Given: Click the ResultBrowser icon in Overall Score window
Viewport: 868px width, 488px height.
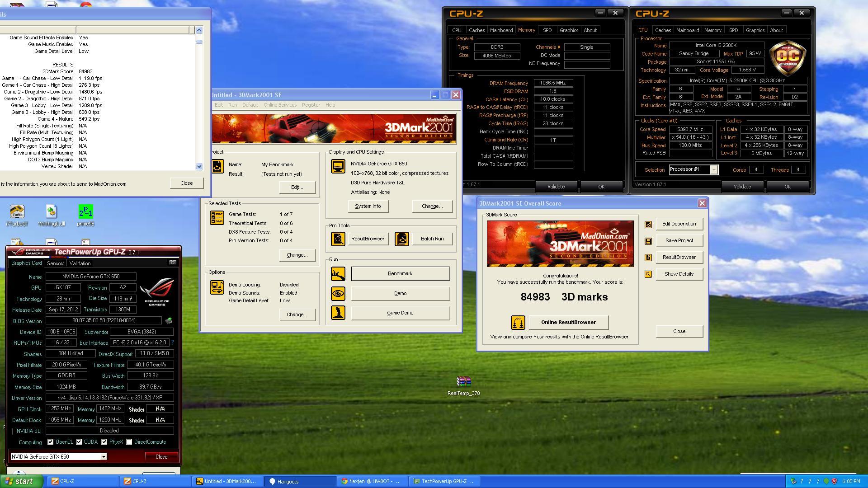Looking at the screenshot, I should pyautogui.click(x=648, y=258).
